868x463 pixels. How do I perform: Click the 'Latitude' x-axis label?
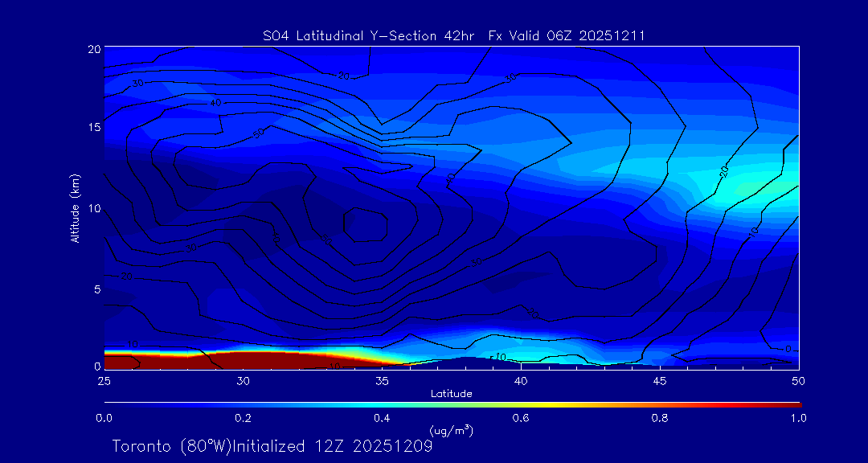point(451,393)
